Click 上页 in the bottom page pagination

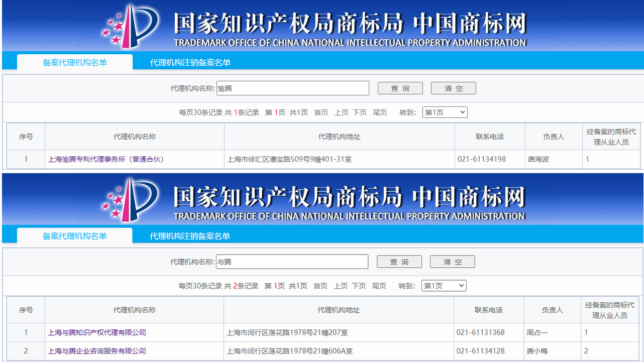tap(341, 286)
